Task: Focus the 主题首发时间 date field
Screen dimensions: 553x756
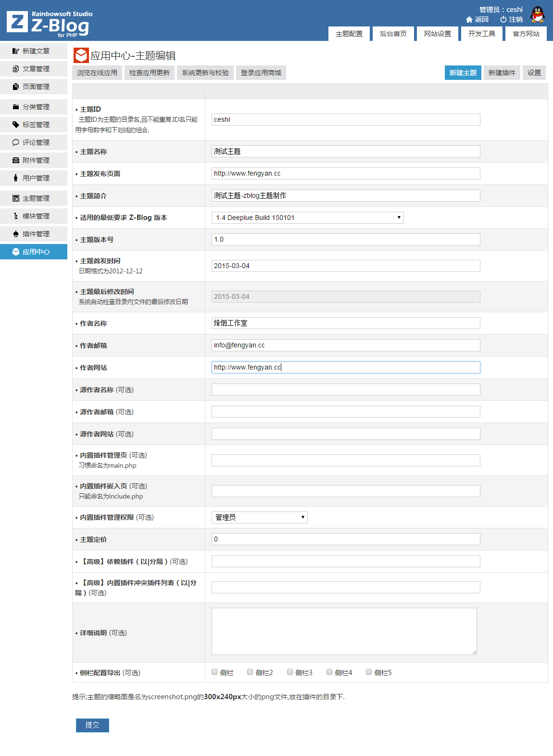Action: [346, 266]
